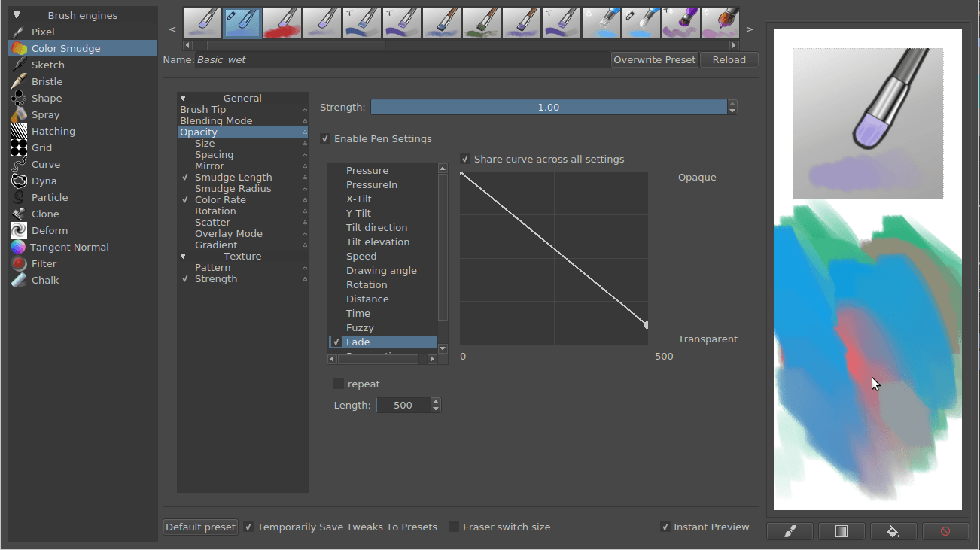Activate the freehand brush icon below the scratchpad
Image resolution: width=980 pixels, height=550 pixels.
(789, 531)
